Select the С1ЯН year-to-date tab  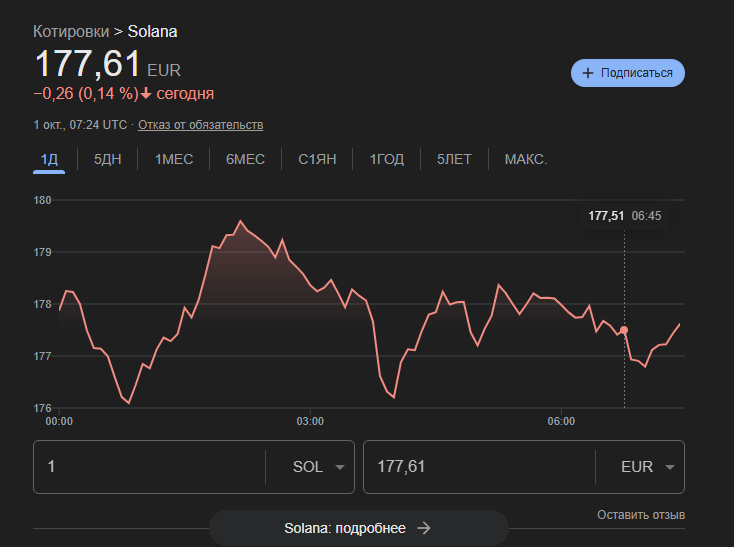317,159
